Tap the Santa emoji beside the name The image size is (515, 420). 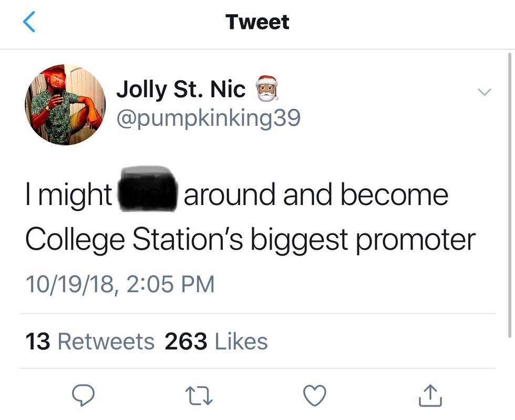coord(266,89)
